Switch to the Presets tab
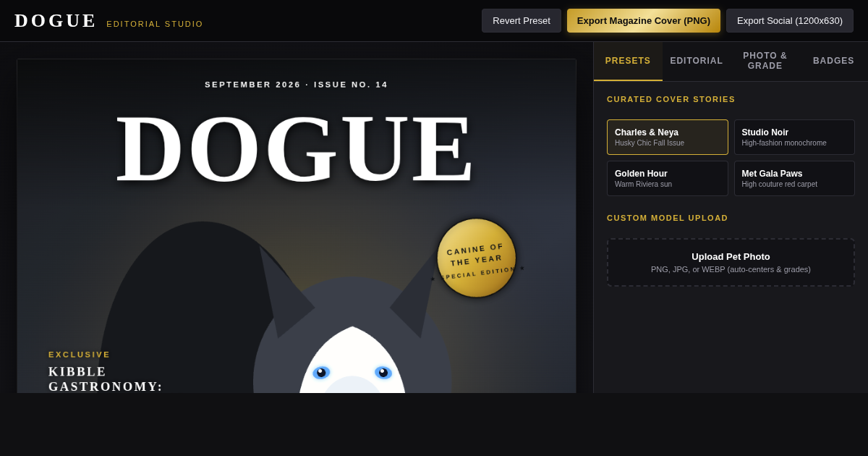Image resolution: width=868 pixels, height=456 pixels. [628, 61]
